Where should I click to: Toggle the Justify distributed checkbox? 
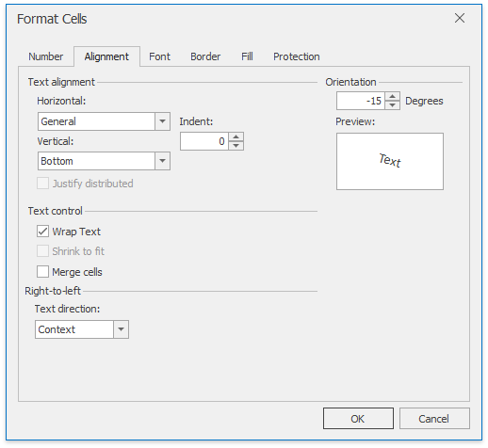click(x=42, y=184)
